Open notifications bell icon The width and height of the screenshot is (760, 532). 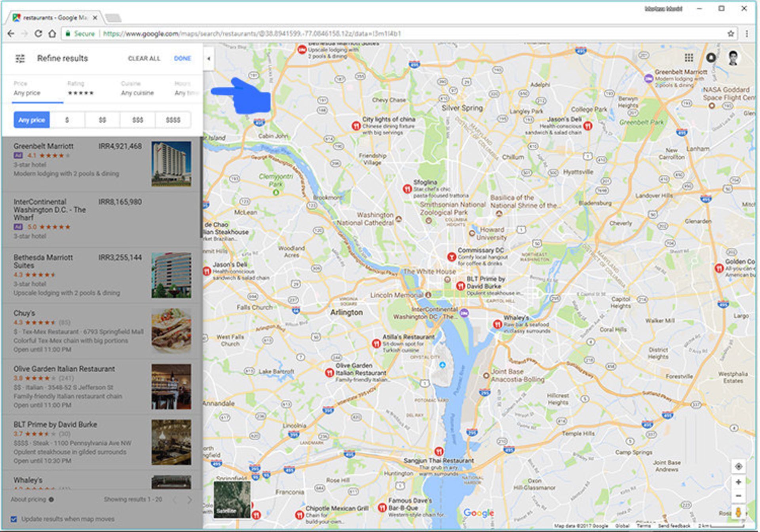coord(711,58)
